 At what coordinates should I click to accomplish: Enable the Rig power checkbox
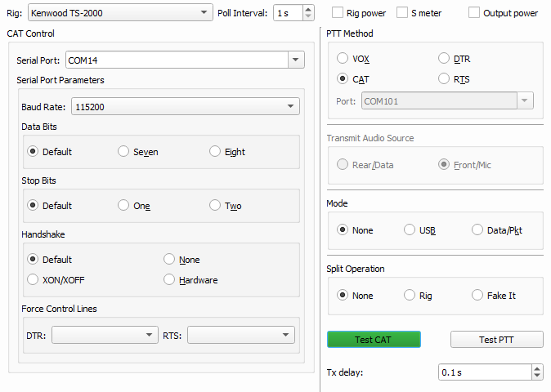click(x=338, y=13)
